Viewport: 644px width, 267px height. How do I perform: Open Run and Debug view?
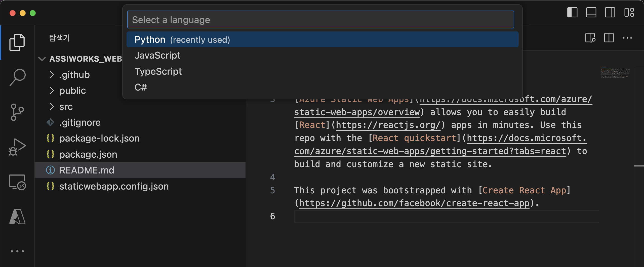click(x=17, y=147)
